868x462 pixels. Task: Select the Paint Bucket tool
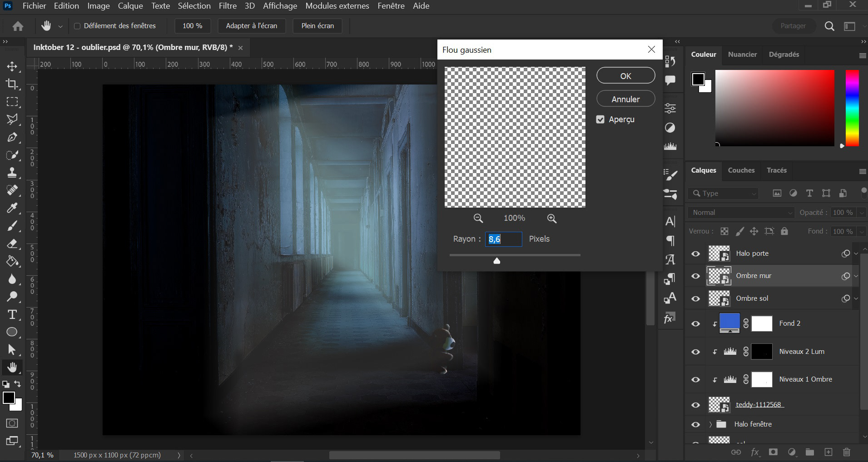tap(12, 261)
